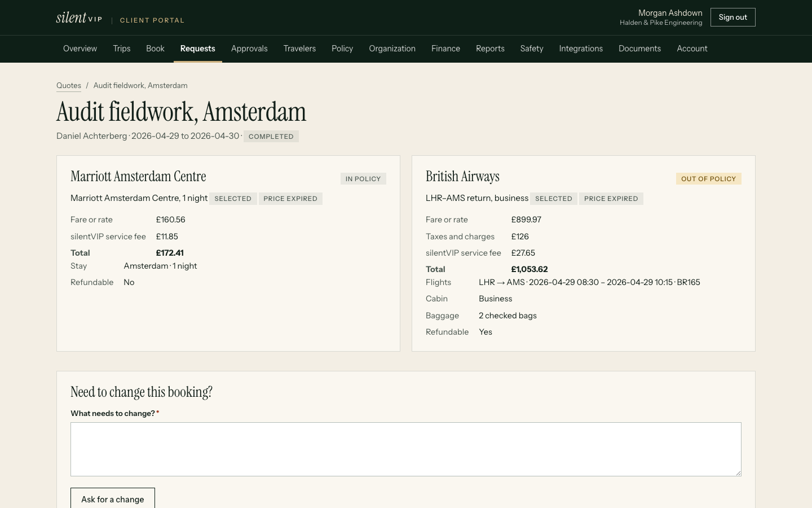Viewport: 812px width, 508px height.
Task: Click the British Airways heading
Action: pos(462,176)
